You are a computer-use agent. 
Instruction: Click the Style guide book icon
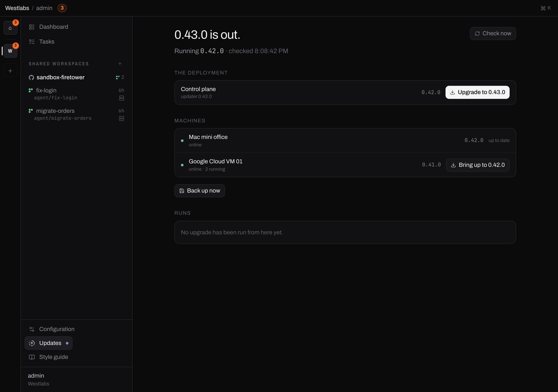click(32, 357)
